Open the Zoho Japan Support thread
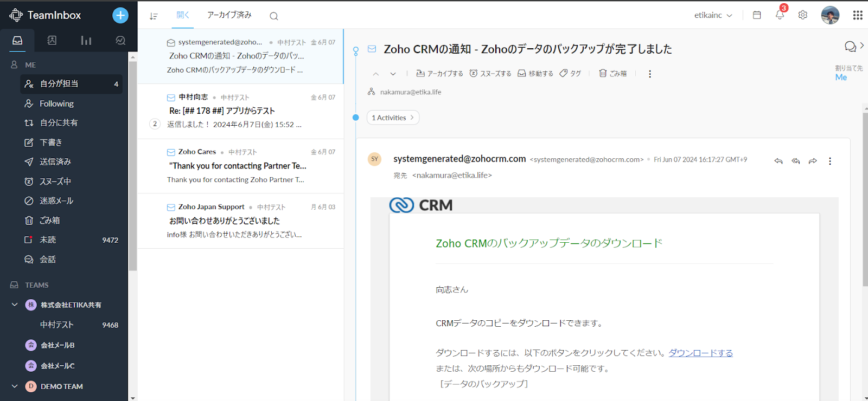Viewport: 868px width, 401px height. tap(241, 221)
